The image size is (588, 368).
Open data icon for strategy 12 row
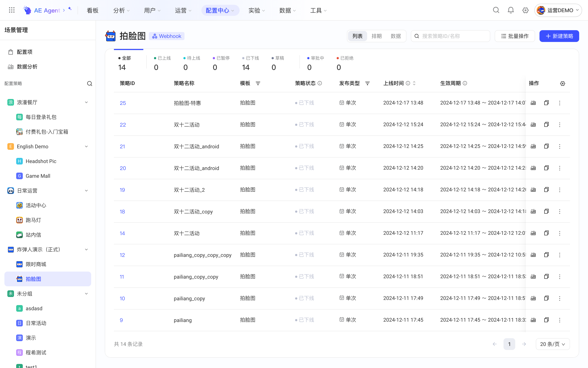coord(533,255)
